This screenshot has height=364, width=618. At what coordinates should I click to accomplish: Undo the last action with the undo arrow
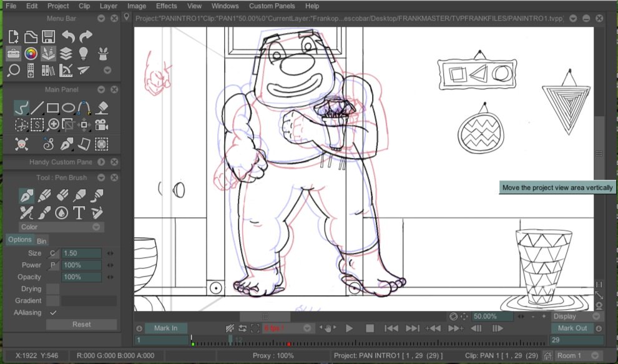coord(68,37)
